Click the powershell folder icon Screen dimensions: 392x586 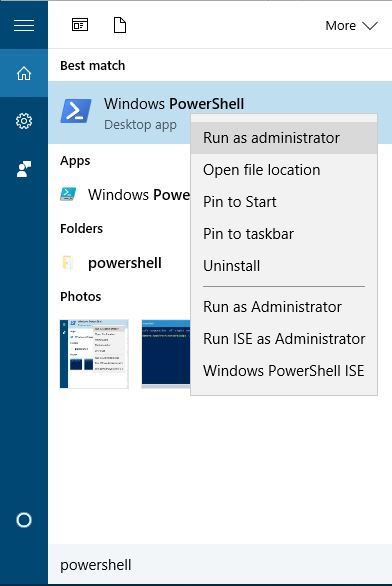(68, 262)
